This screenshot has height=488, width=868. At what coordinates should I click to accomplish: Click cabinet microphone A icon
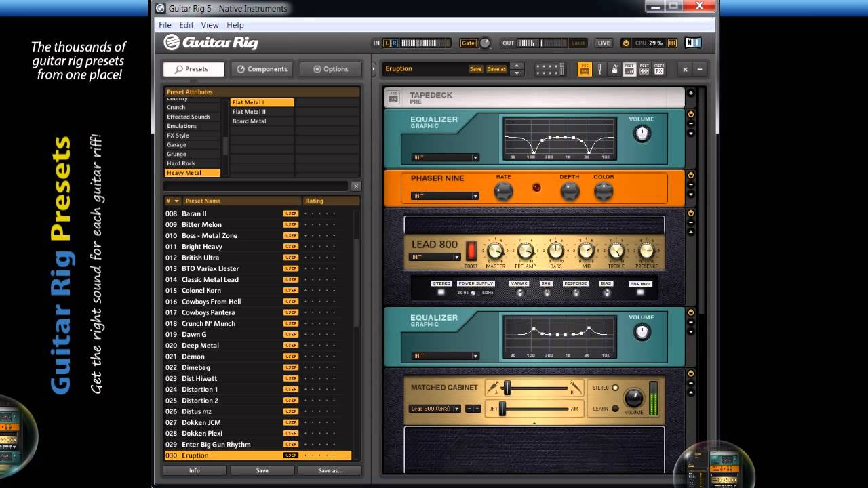[493, 387]
